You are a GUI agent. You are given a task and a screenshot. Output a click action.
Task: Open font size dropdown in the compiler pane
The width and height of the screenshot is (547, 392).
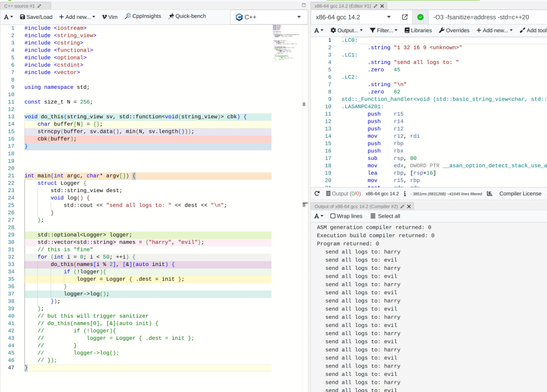point(319,31)
